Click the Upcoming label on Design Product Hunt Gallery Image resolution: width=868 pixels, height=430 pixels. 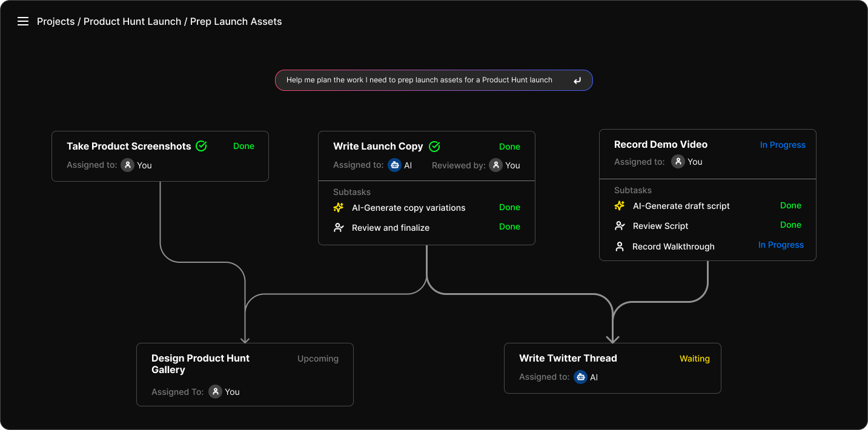(317, 359)
